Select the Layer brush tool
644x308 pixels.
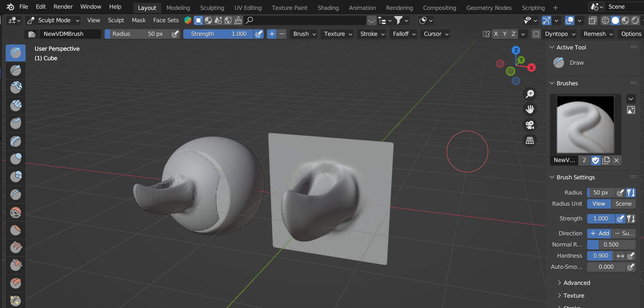coord(16,141)
